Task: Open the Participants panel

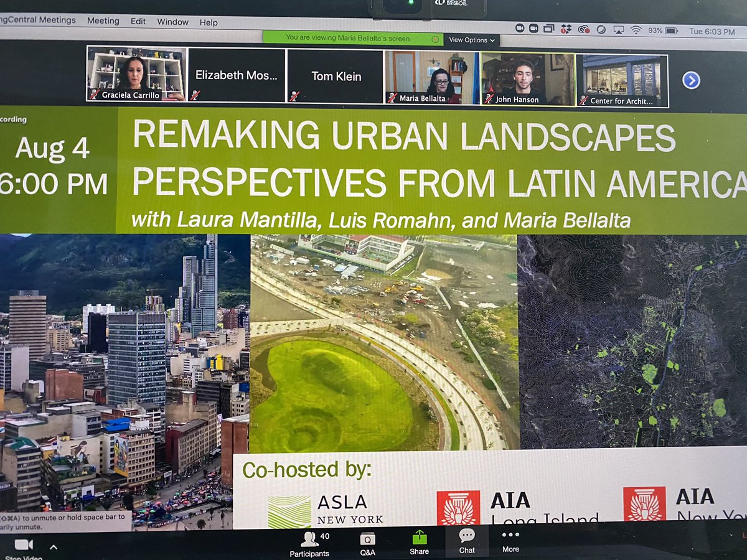Action: 309,543
